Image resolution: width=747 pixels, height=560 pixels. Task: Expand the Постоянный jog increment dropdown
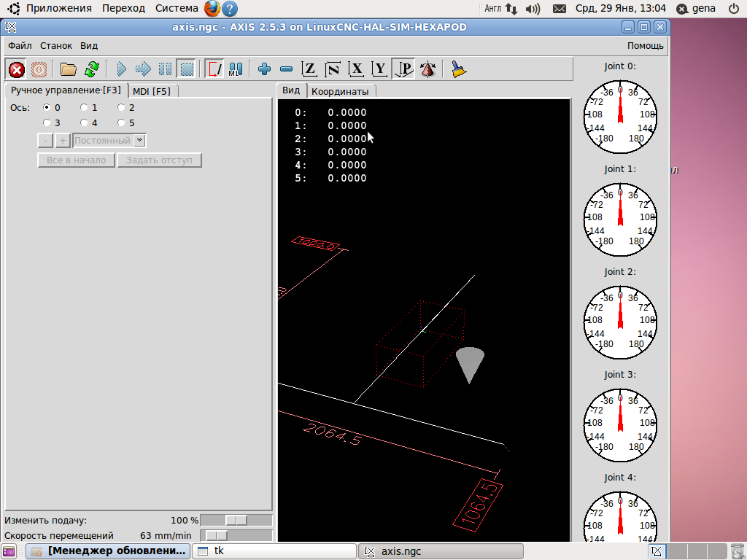140,141
